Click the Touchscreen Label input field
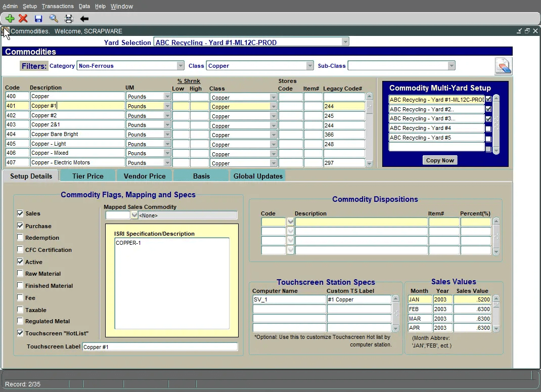The image size is (541, 392). [x=160, y=346]
